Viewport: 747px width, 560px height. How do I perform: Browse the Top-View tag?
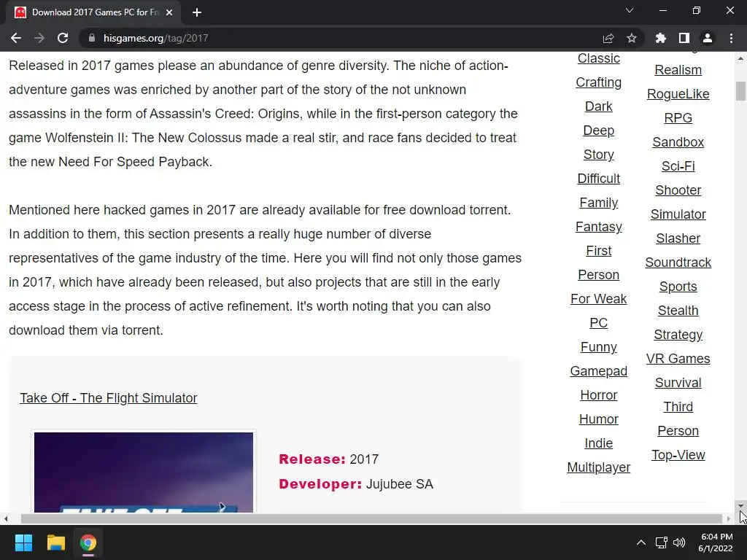(678, 455)
